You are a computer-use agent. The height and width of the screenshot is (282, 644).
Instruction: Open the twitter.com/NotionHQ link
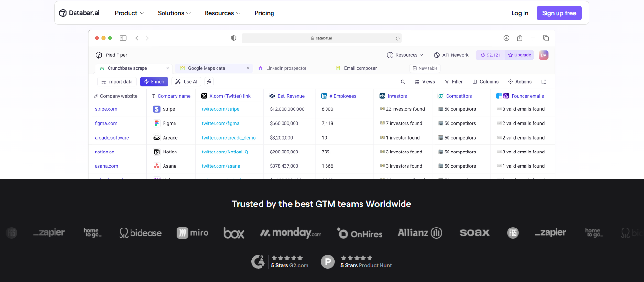(x=225, y=152)
